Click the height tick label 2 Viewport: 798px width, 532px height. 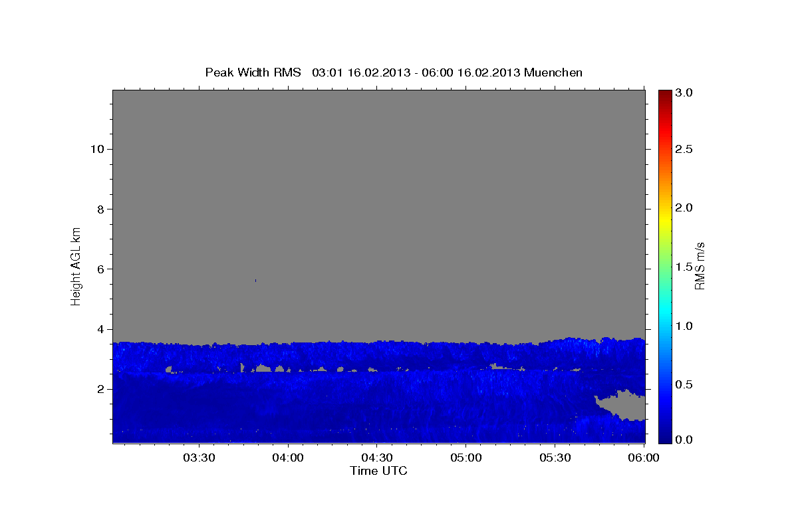(x=99, y=389)
